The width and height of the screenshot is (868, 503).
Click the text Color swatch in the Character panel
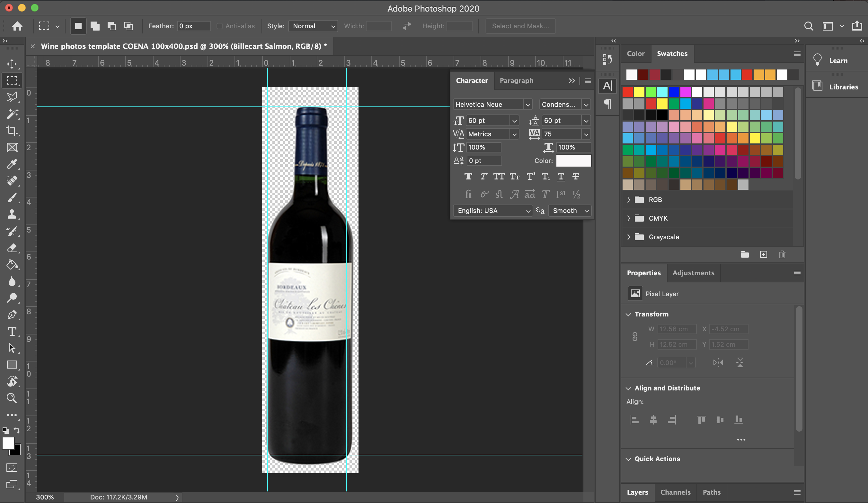click(573, 161)
